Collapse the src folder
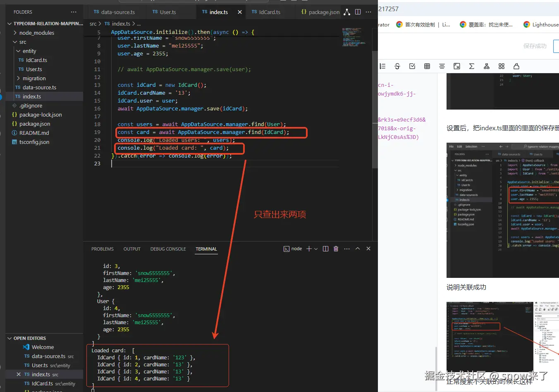The image size is (559, 392). 15,42
